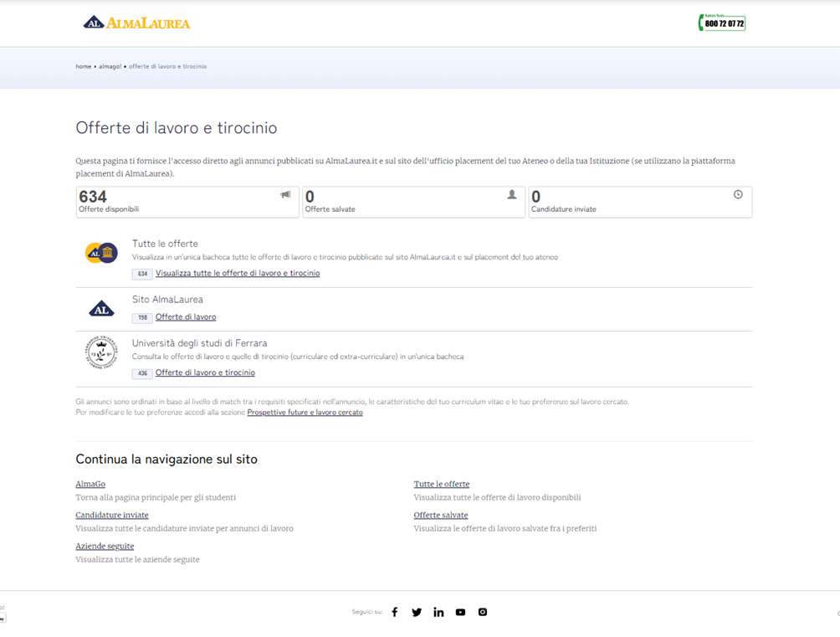Click 'Visualizza tutte le aziende seguite' description

(138, 560)
